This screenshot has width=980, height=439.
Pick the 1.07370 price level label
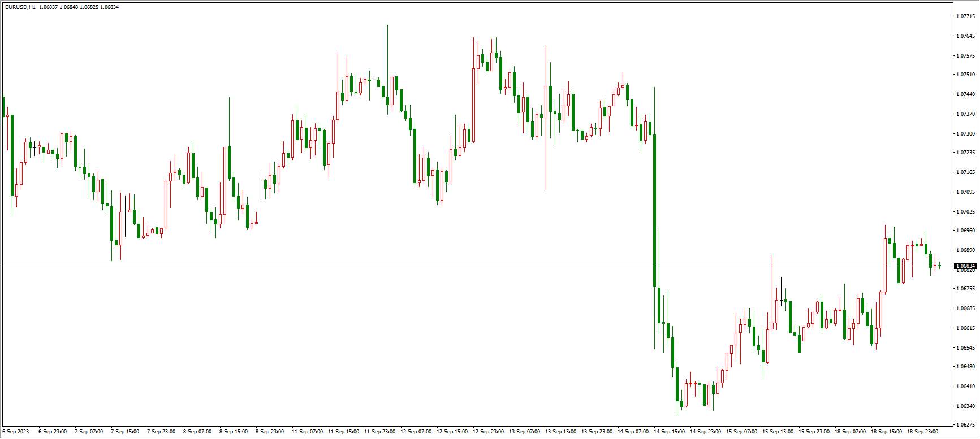tap(965, 114)
